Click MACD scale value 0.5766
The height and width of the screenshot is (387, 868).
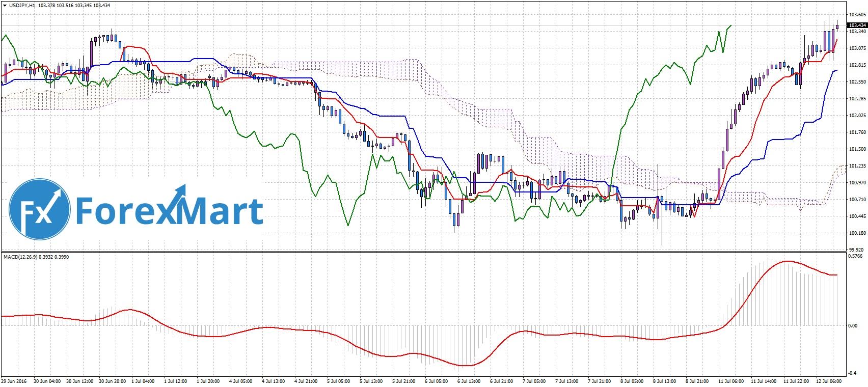click(x=856, y=256)
